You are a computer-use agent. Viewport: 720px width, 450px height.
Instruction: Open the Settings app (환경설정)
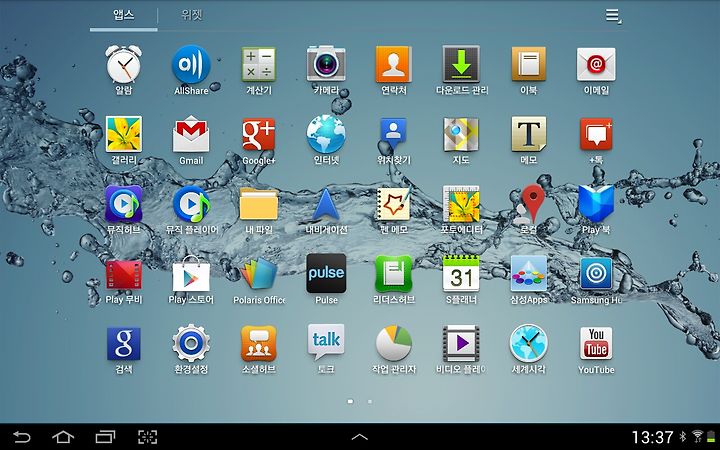pos(191,343)
